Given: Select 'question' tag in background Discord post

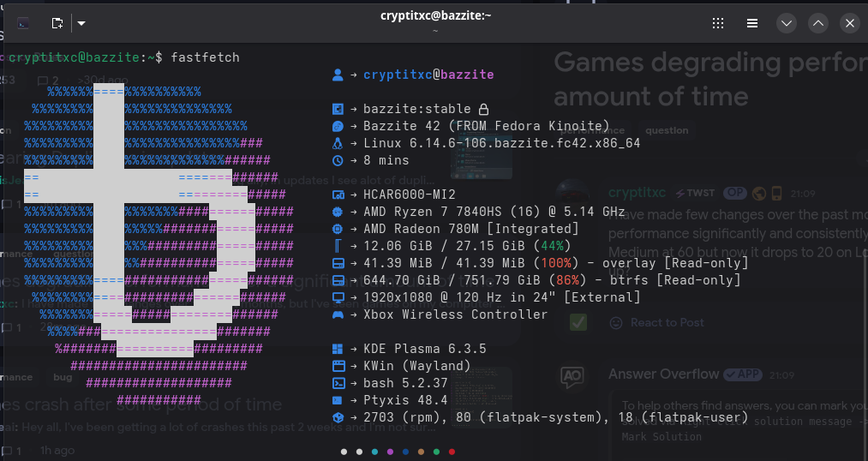Looking at the screenshot, I should (x=667, y=130).
